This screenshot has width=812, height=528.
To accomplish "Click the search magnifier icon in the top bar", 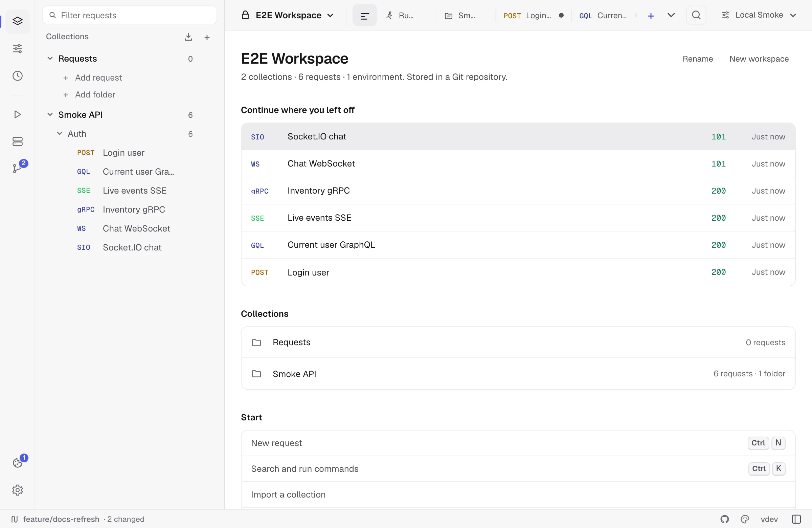I will 696,15.
